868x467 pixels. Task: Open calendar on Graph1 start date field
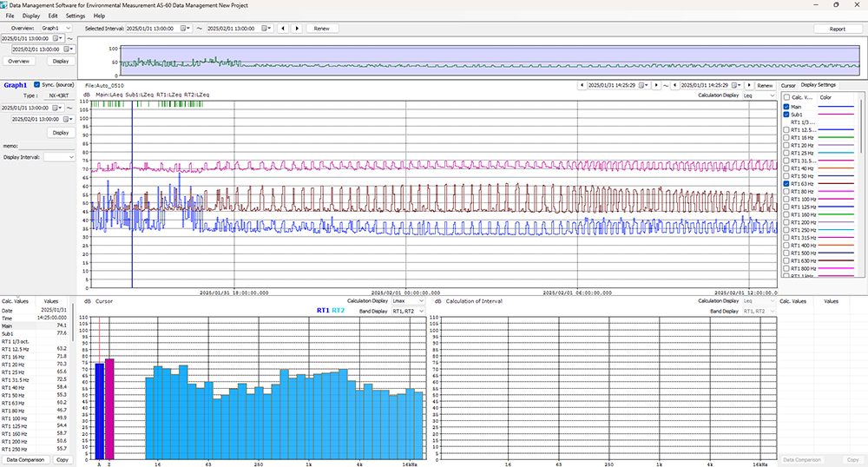pos(57,108)
